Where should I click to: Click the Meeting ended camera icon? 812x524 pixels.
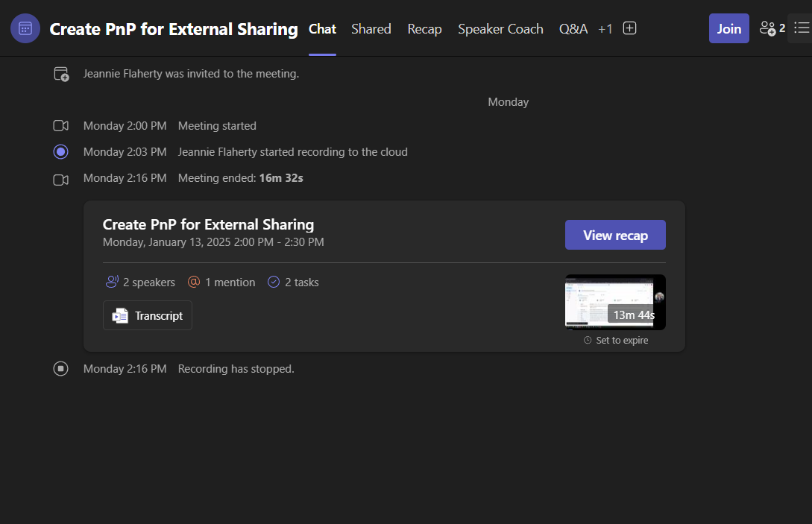(61, 179)
